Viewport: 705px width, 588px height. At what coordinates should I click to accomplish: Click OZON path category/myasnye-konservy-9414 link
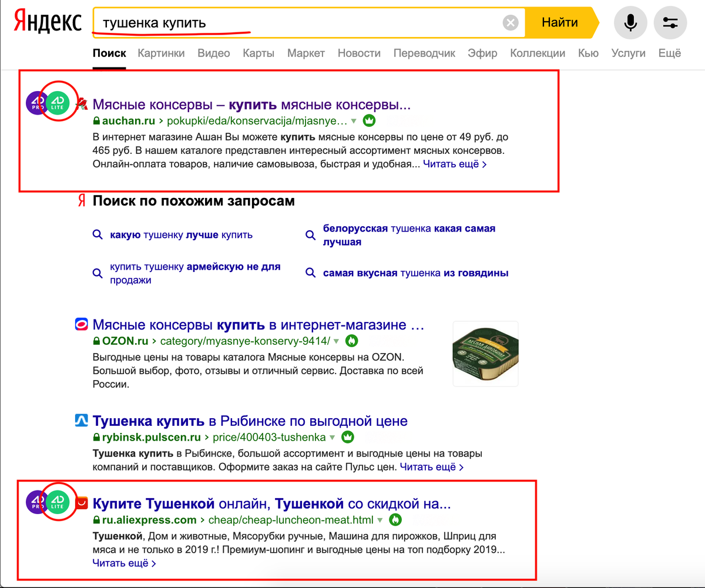[x=244, y=341]
